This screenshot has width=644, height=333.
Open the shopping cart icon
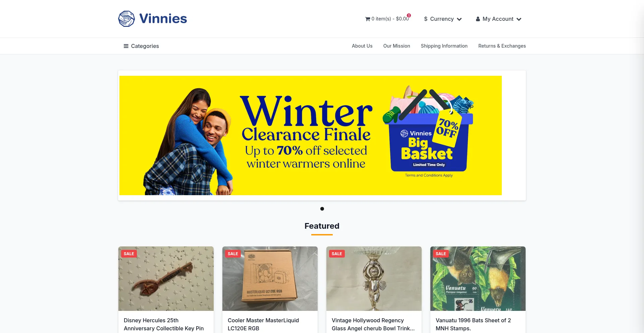(x=368, y=19)
